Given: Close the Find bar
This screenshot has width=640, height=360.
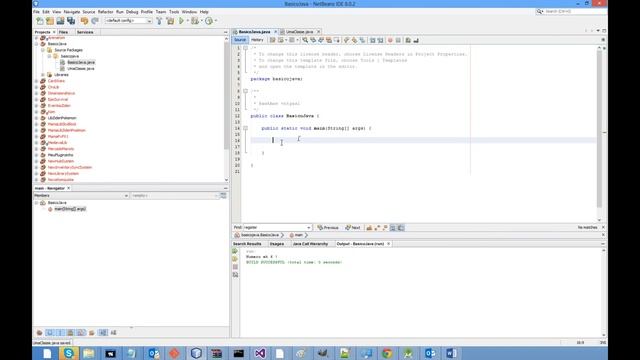Looking at the screenshot, I should (x=603, y=227).
